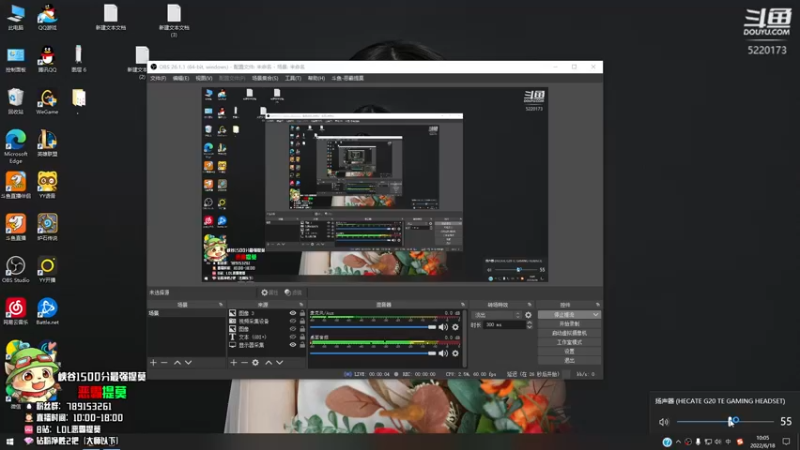Open the Windows Start menu
The width and height of the screenshot is (800, 450).
(x=9, y=441)
